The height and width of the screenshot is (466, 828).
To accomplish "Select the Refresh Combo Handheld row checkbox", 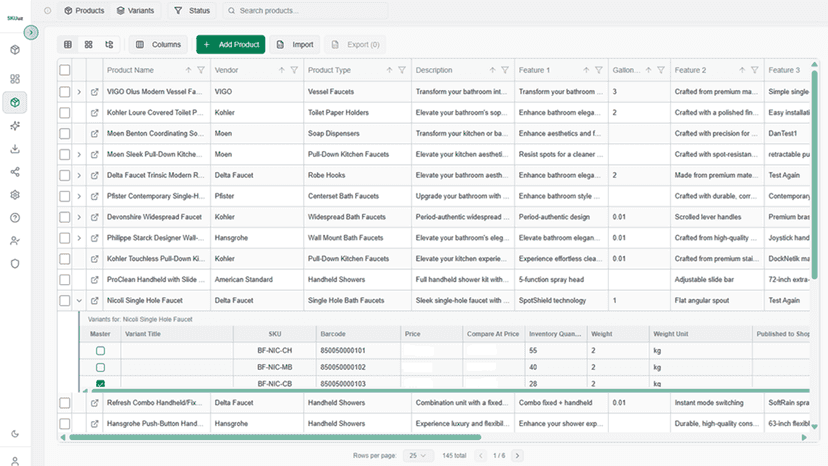I will (64, 403).
